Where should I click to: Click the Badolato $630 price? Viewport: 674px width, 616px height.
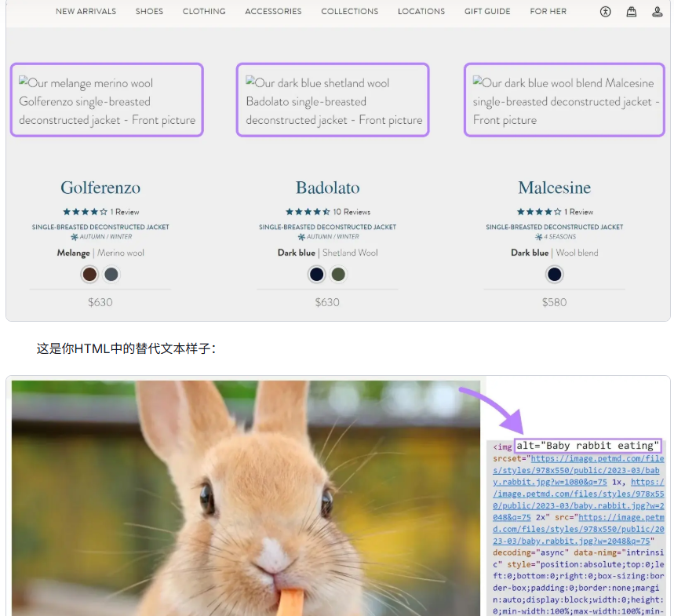[x=327, y=302]
